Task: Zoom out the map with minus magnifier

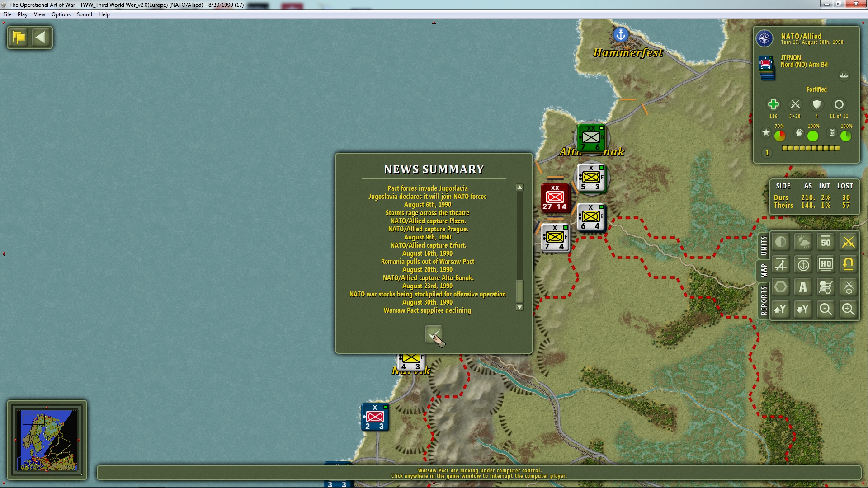Action: tap(826, 310)
